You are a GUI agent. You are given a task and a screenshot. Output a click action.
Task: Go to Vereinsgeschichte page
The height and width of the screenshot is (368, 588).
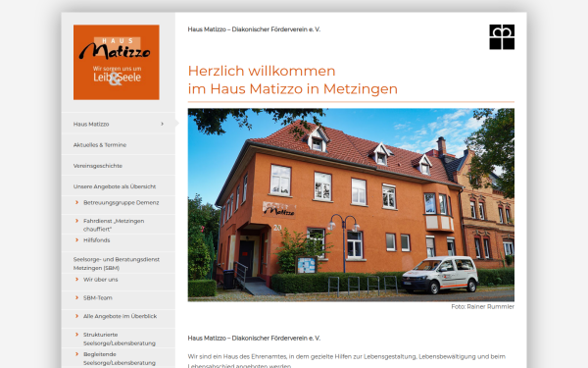(98, 166)
